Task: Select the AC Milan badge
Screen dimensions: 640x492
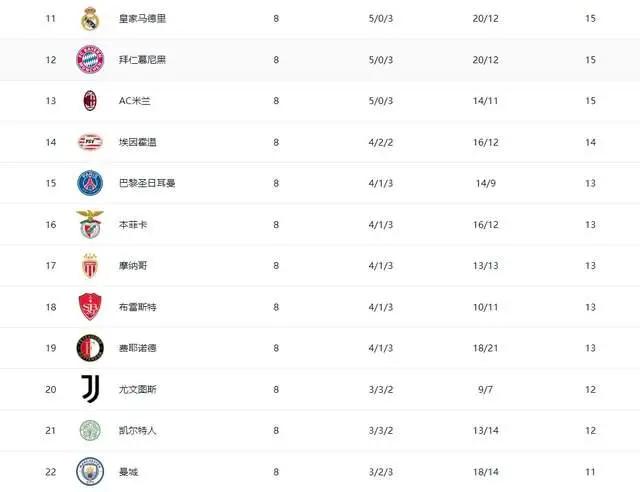Action: 90,101
